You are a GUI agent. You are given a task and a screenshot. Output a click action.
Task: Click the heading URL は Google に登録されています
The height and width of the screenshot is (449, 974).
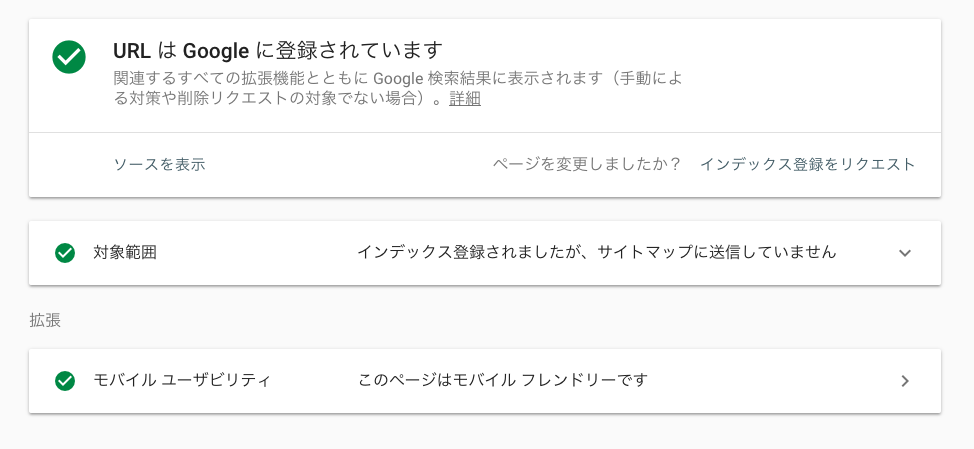[278, 50]
